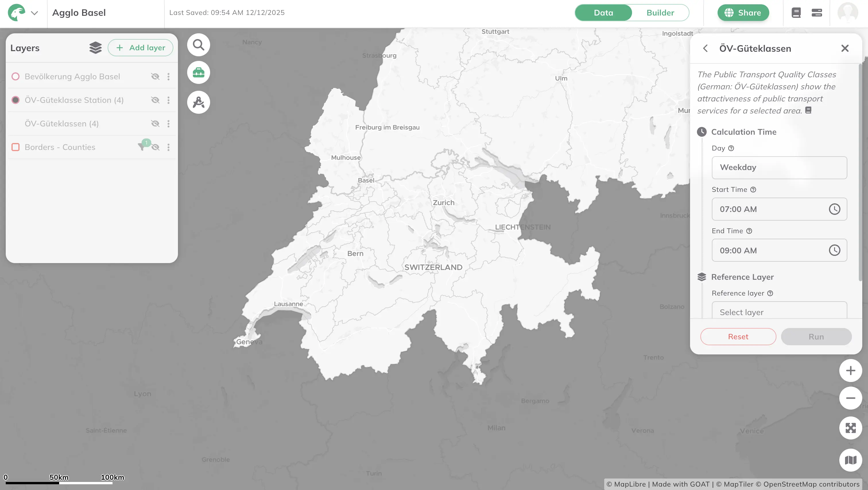Open the documentation icon in the top bar

(796, 12)
